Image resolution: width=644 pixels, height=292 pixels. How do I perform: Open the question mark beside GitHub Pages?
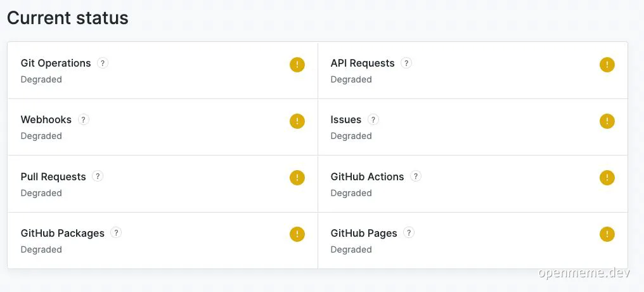click(409, 233)
